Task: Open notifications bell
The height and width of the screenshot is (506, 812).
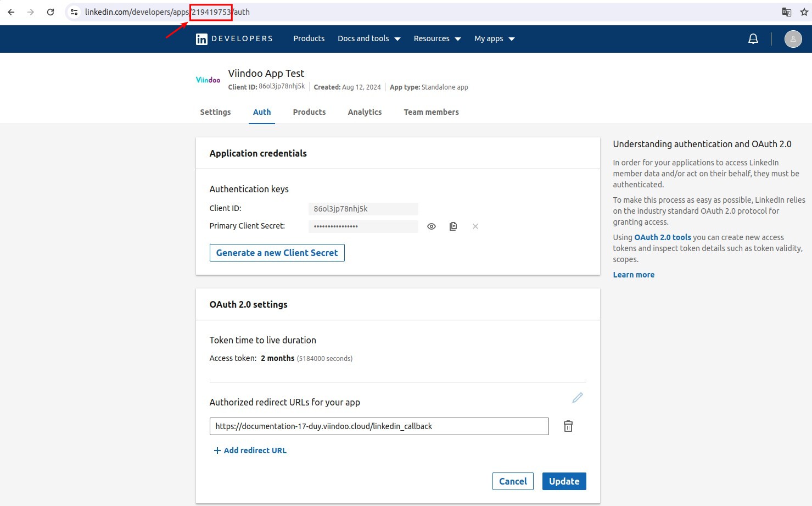Action: coord(753,39)
